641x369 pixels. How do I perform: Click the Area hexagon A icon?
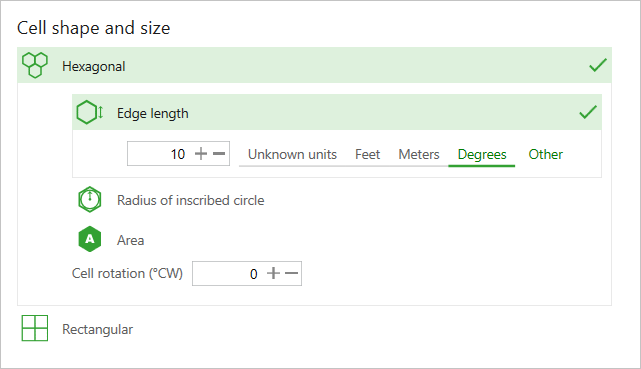[90, 239]
